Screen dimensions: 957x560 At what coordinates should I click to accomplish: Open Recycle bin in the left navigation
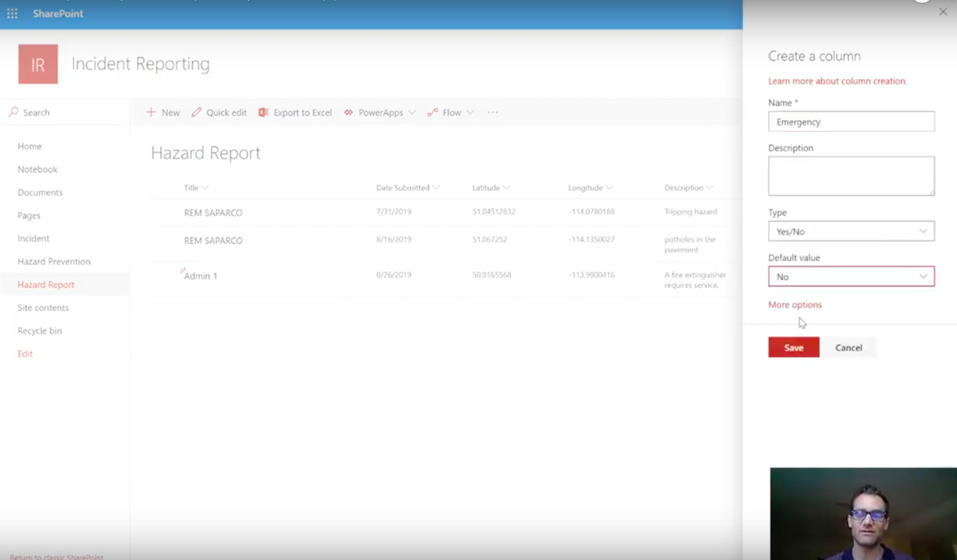[40, 331]
